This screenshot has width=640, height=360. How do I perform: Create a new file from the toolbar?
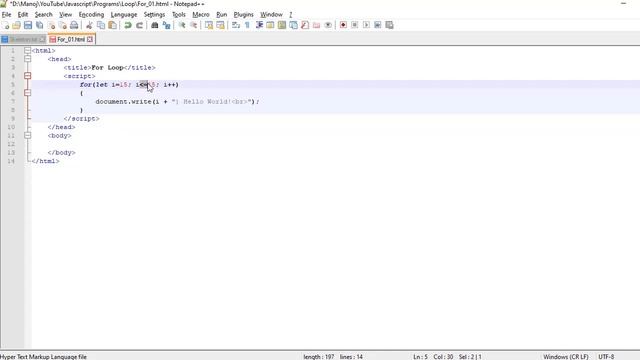click(5, 25)
